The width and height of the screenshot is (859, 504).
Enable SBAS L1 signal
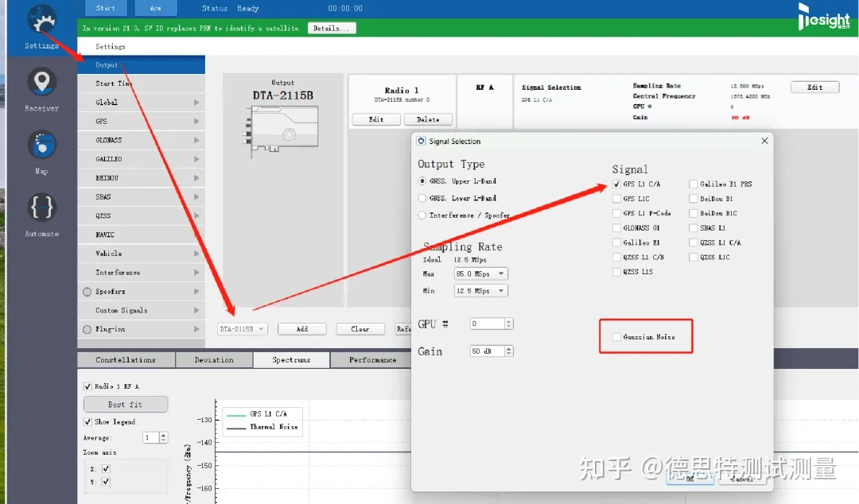pyautogui.click(x=693, y=228)
